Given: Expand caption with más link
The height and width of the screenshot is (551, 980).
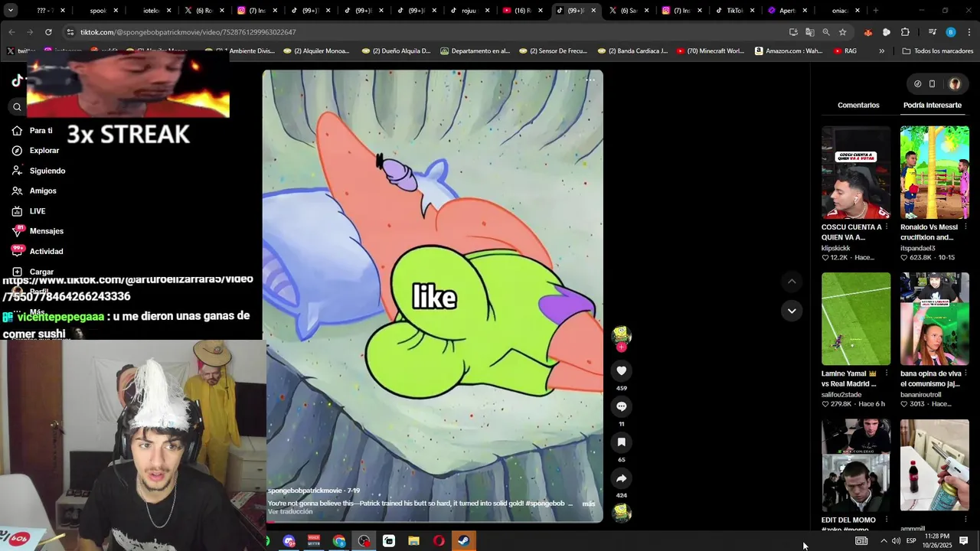Looking at the screenshot, I should point(589,504).
